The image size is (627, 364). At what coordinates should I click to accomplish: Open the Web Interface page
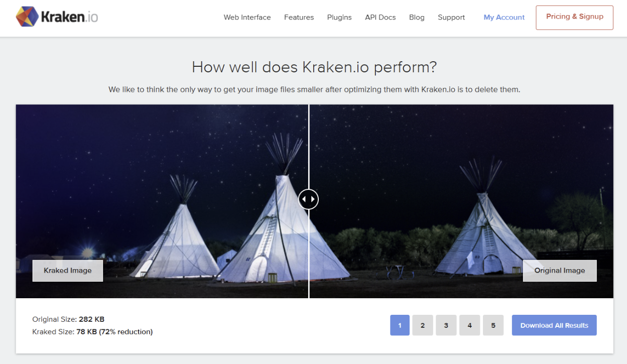click(247, 17)
